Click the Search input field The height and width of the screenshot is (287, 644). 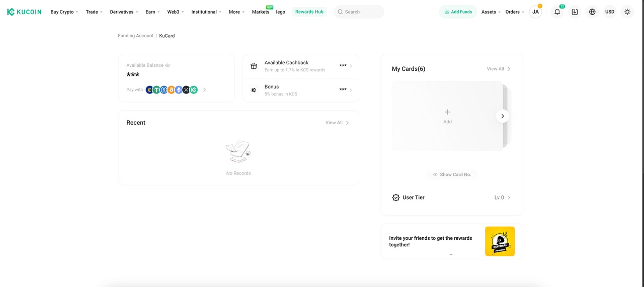pos(359,12)
